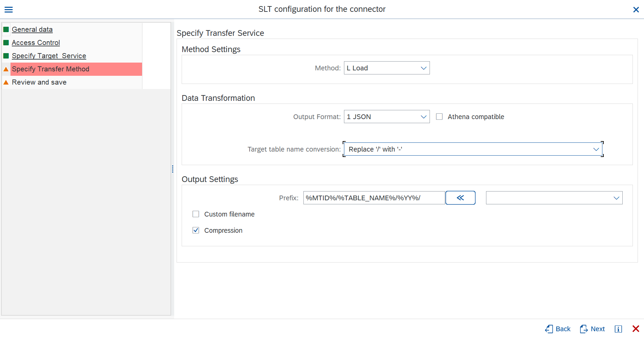Click the green status square beside General data

6,29
